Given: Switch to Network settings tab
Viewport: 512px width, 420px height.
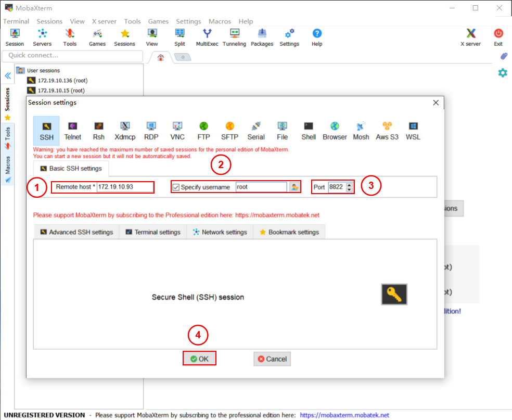Looking at the screenshot, I should 220,232.
